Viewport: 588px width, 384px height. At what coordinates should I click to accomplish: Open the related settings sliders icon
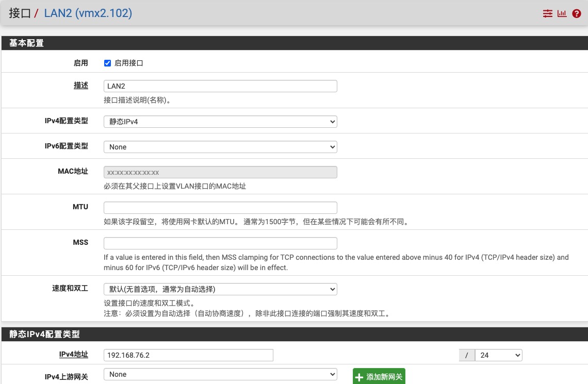pos(547,14)
